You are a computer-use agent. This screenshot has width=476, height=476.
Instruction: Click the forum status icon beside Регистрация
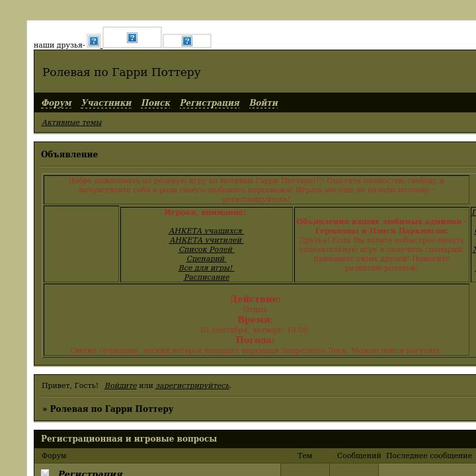click(45, 473)
